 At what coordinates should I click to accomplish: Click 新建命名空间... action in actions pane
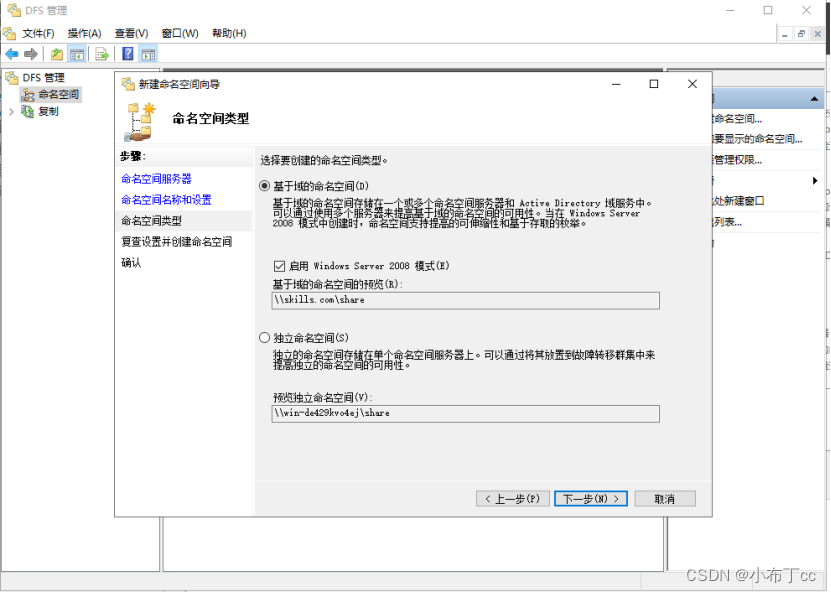coord(737,119)
